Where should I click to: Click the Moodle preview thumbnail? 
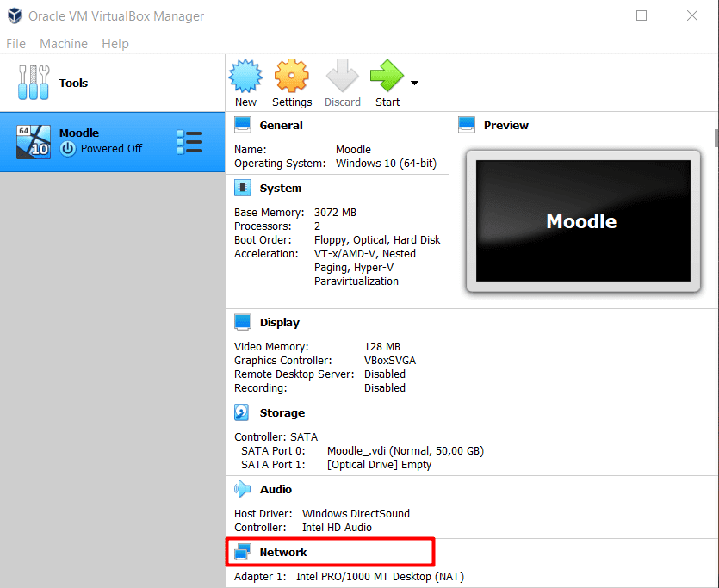(x=581, y=221)
